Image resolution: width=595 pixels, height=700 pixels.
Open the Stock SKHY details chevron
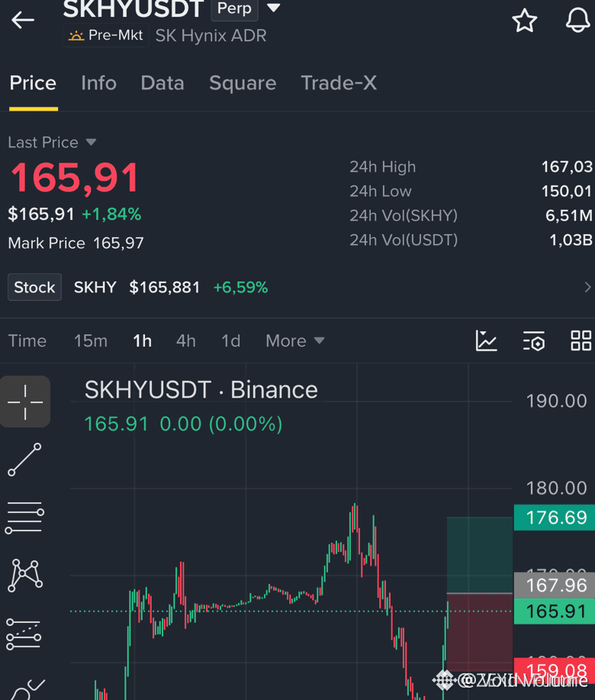pyautogui.click(x=587, y=287)
